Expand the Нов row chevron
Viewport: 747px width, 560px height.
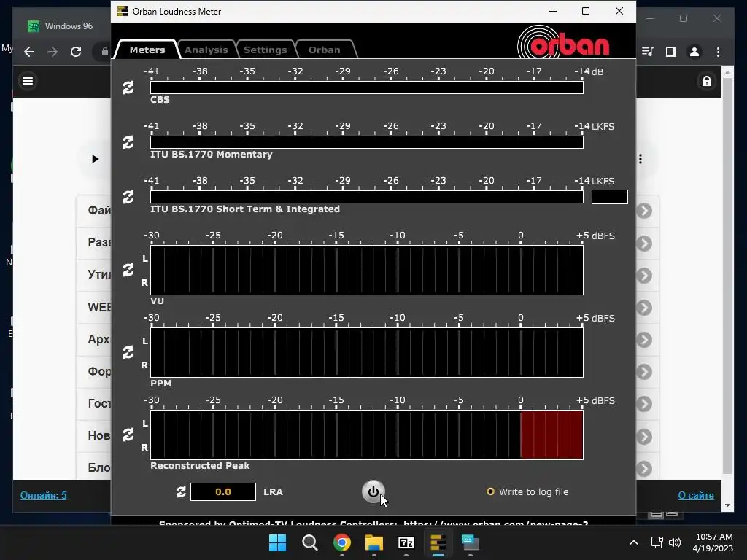[x=644, y=437]
